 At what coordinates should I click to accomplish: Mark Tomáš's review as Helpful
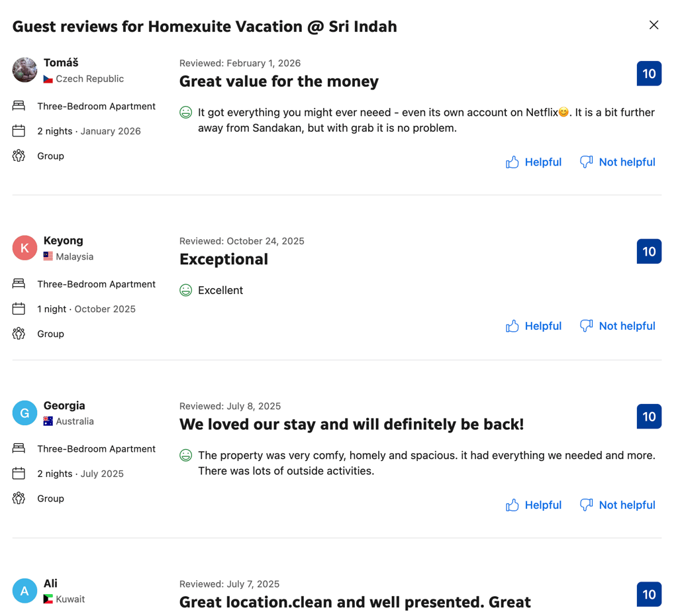click(x=534, y=162)
